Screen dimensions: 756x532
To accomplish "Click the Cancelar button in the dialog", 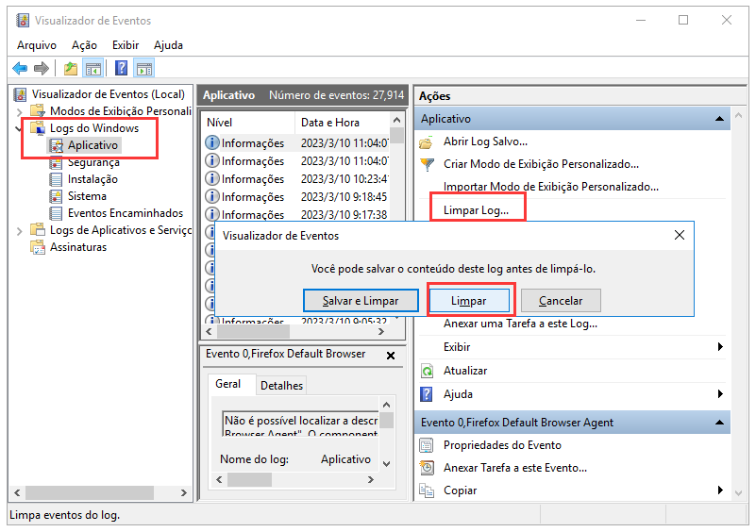I will coord(561,301).
